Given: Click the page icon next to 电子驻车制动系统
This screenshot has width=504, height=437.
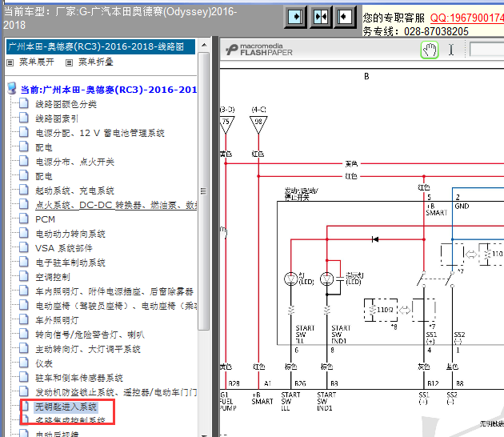Looking at the screenshot, I should point(23,262).
